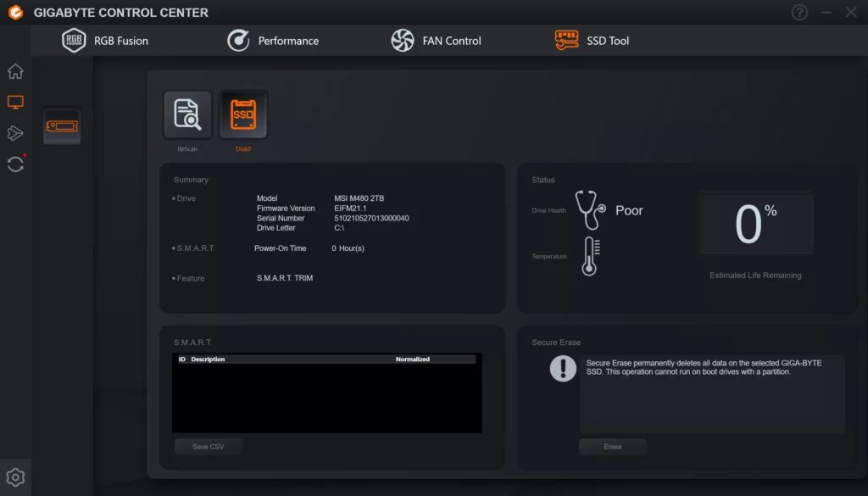The image size is (868, 496).
Task: Open the help question mark icon
Action: point(799,12)
